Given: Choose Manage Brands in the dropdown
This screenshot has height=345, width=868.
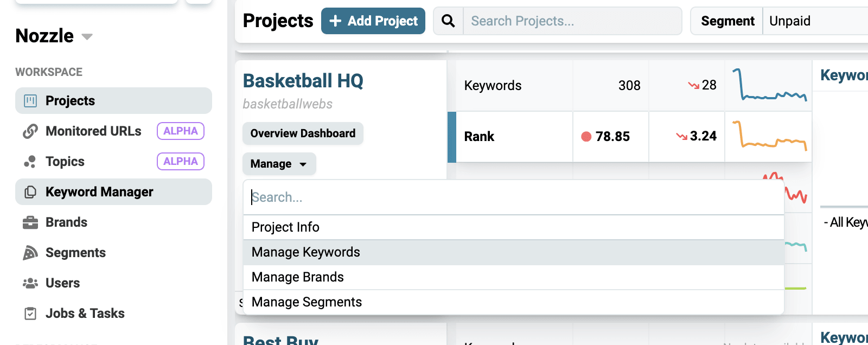Looking at the screenshot, I should point(513,277).
